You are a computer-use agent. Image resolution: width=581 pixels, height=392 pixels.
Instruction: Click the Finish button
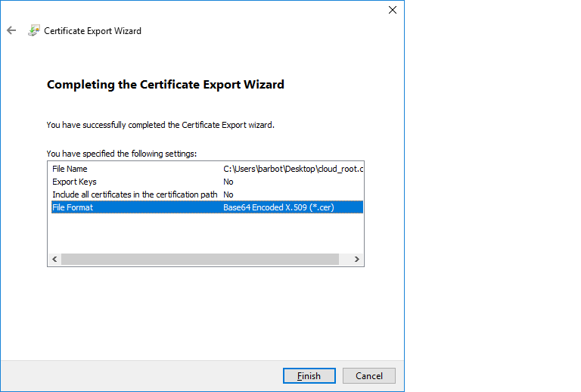pyautogui.click(x=309, y=376)
